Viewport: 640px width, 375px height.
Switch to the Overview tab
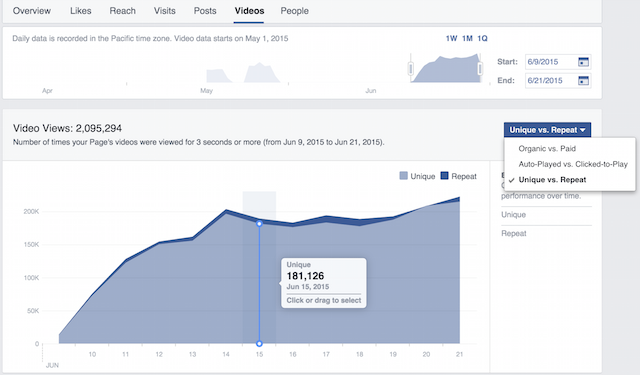coord(32,11)
